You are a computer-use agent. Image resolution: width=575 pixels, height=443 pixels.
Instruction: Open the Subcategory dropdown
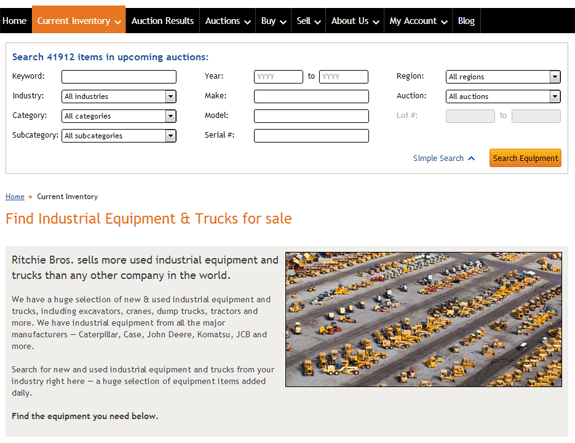click(x=119, y=136)
